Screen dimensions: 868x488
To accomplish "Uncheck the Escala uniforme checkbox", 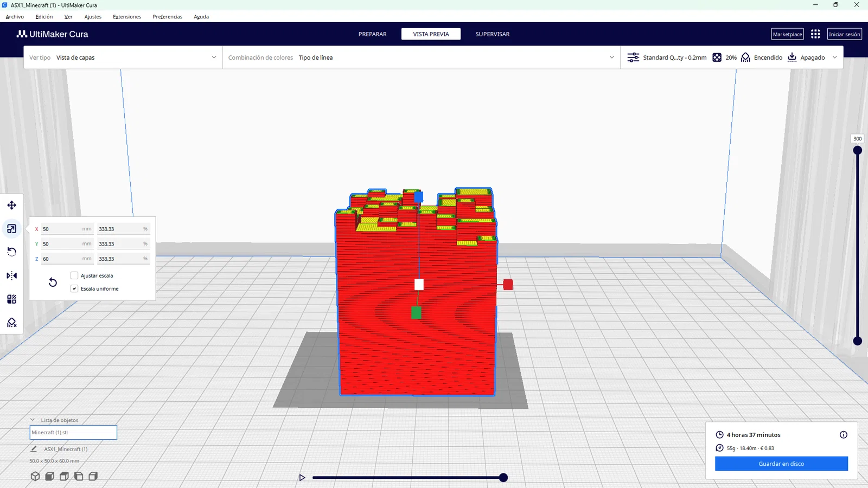I will [74, 288].
